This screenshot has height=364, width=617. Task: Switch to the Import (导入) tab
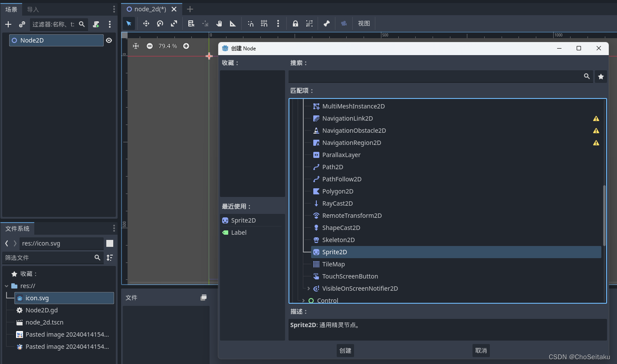pos(33,9)
